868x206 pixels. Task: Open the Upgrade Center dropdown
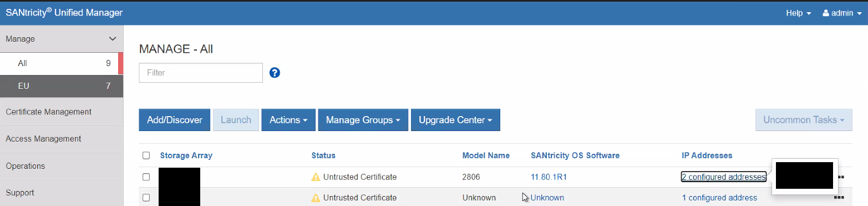(455, 120)
